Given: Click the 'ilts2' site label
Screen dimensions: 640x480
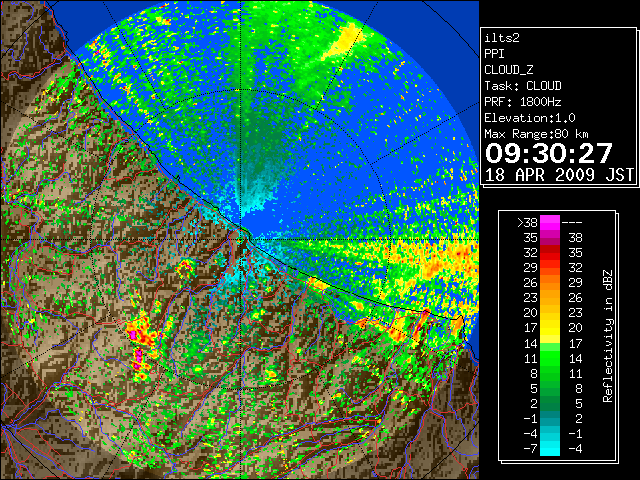Looking at the screenshot, I should pos(502,38).
